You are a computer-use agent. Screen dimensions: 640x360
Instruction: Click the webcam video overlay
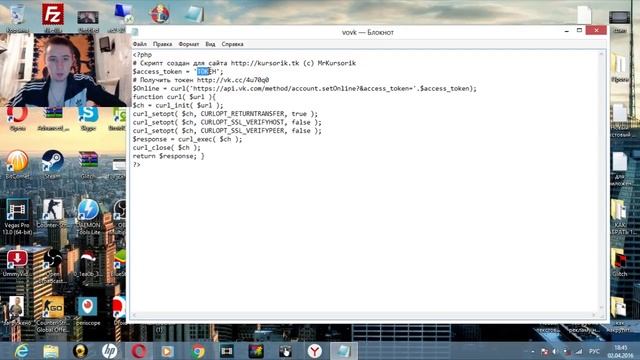(65, 70)
